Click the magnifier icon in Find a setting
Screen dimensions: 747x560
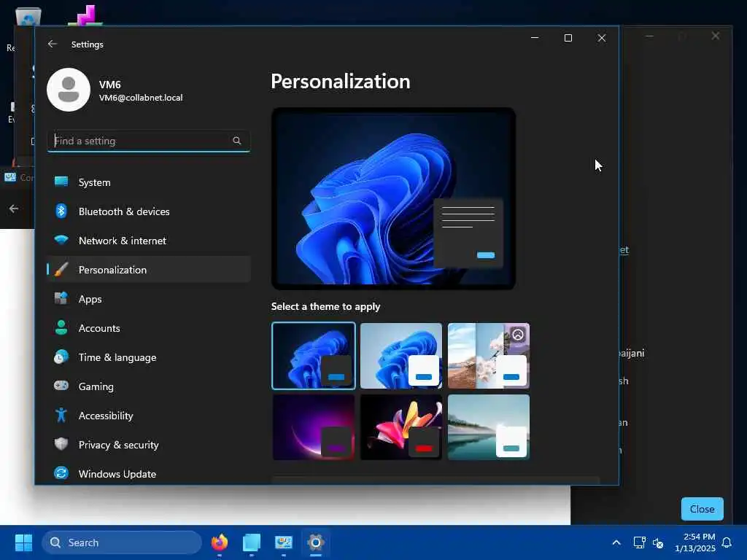pos(237,141)
